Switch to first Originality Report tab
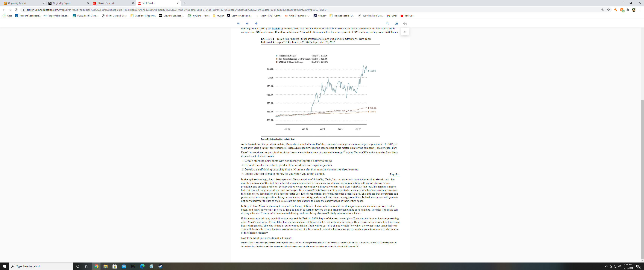 pos(24,3)
